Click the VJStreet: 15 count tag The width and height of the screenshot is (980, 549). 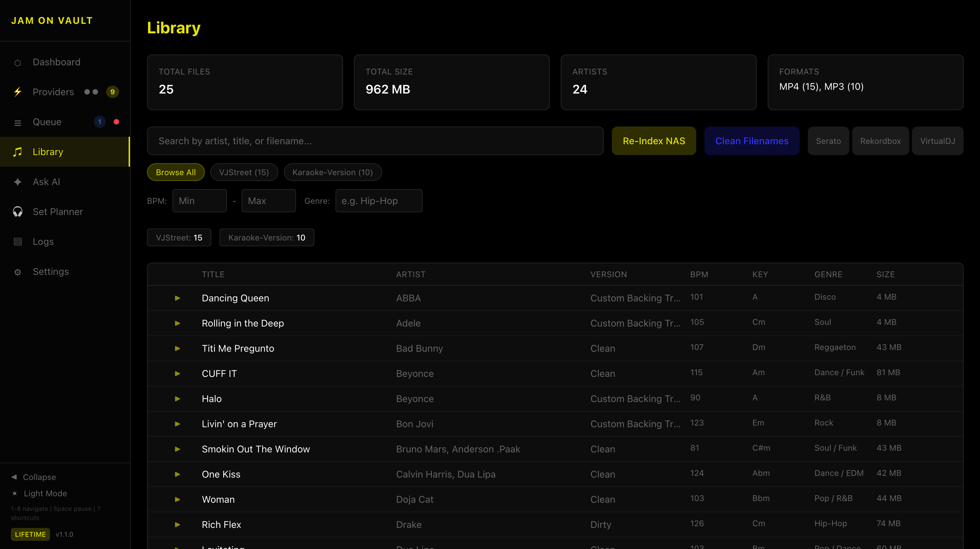click(179, 238)
